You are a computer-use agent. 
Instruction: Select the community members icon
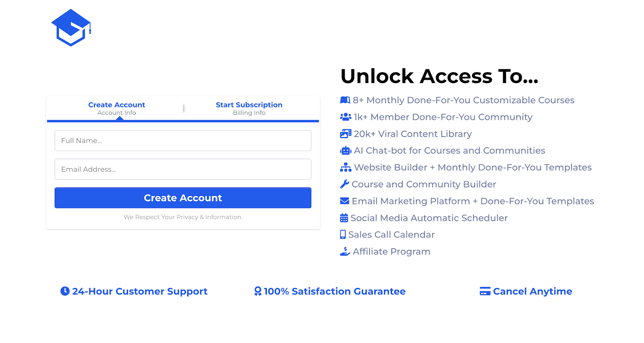(345, 117)
